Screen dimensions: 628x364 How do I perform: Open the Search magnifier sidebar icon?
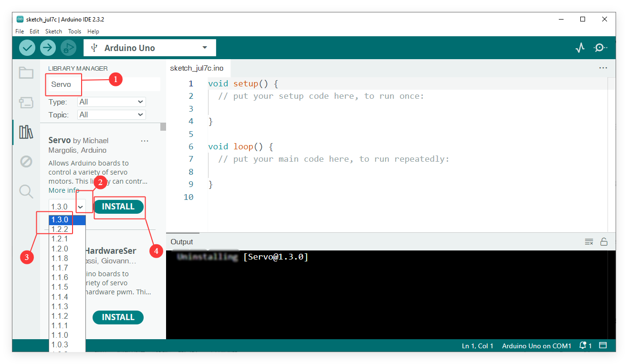(x=26, y=191)
